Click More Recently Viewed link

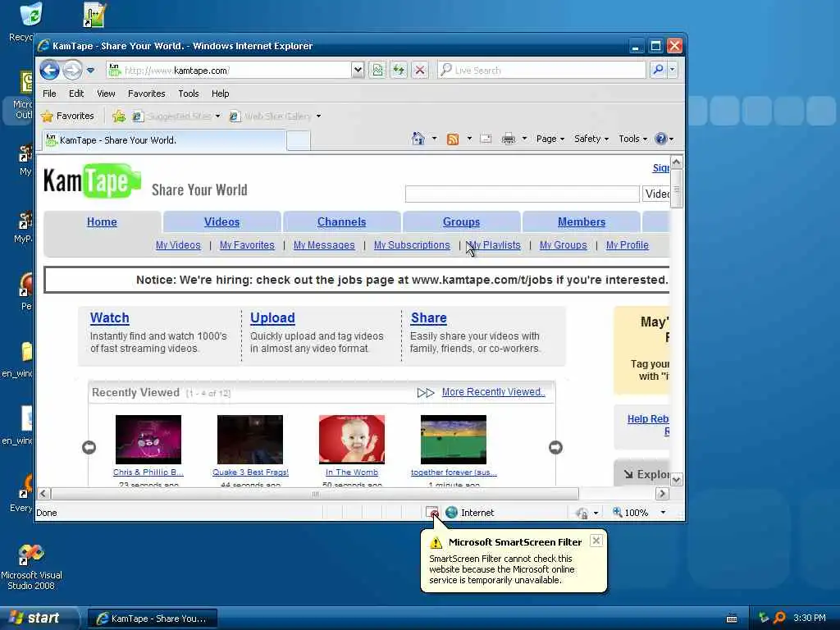(x=493, y=392)
